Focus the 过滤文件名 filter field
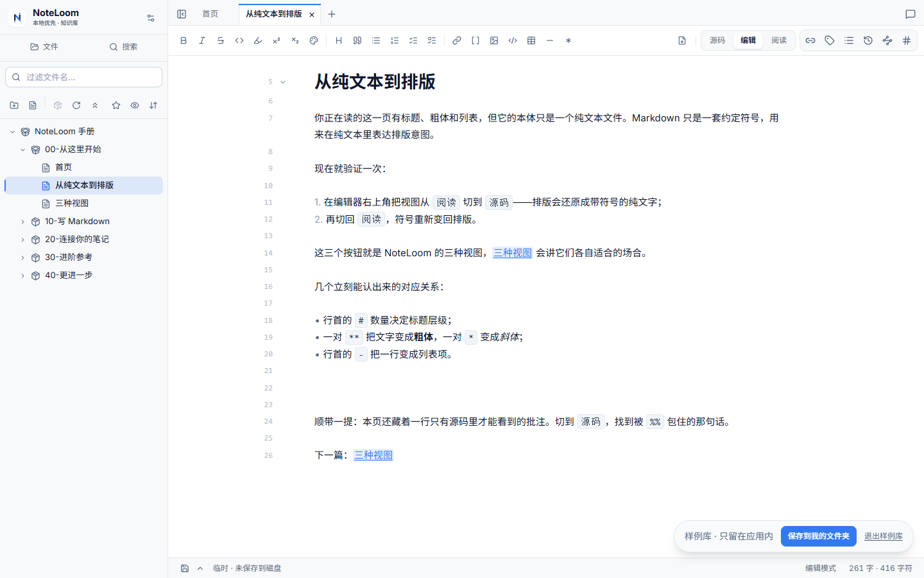Viewport: 924px width, 578px height. tap(83, 77)
